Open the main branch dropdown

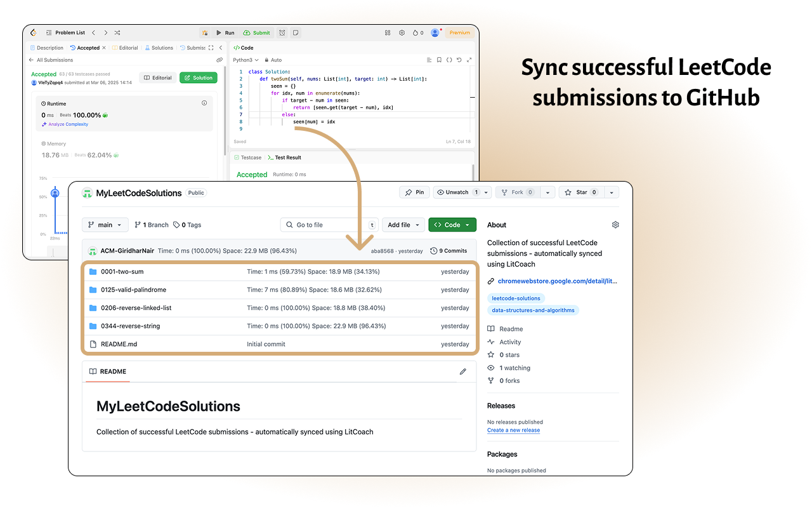tap(105, 225)
